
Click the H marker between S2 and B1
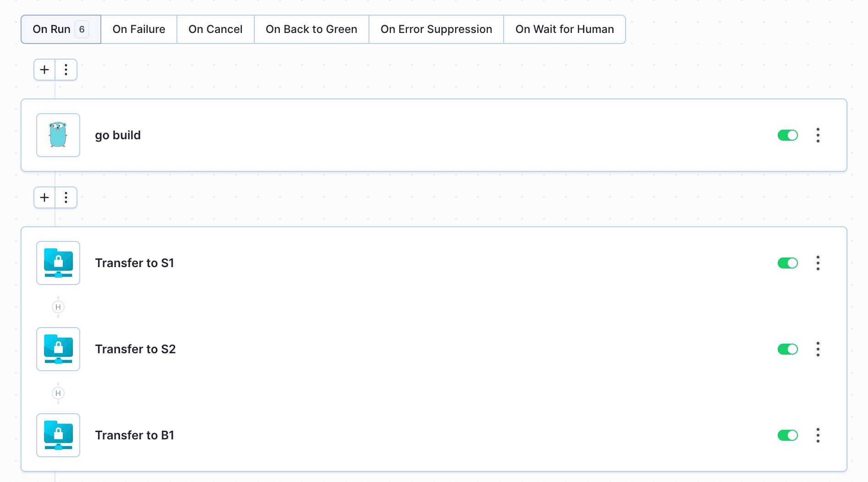click(58, 393)
